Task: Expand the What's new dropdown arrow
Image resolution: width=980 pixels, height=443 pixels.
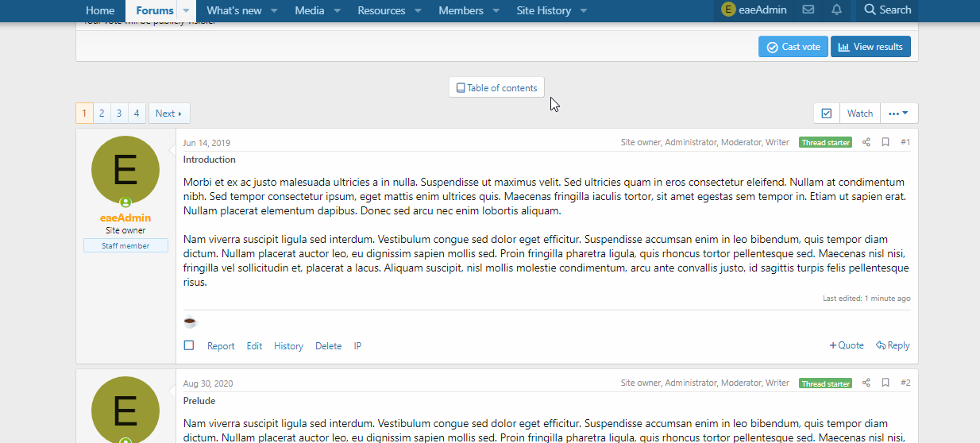Action: [x=274, y=11]
